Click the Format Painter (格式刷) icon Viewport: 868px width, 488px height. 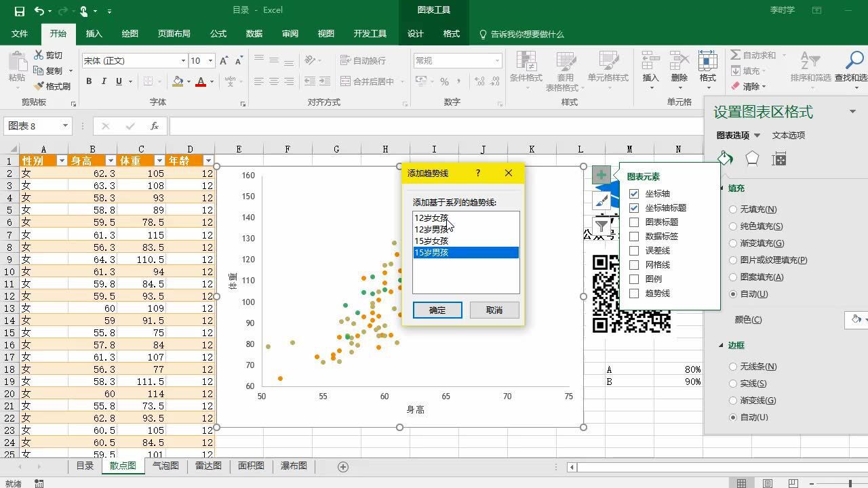(x=39, y=86)
